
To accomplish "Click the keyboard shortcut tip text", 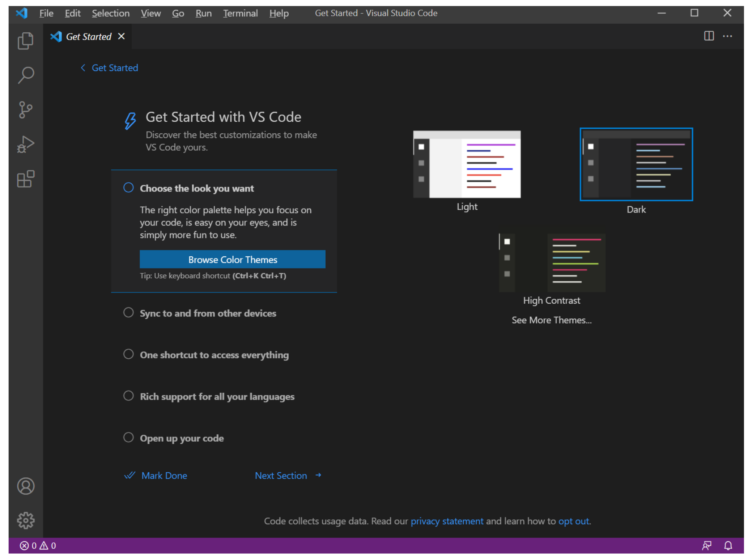I will pyautogui.click(x=213, y=276).
